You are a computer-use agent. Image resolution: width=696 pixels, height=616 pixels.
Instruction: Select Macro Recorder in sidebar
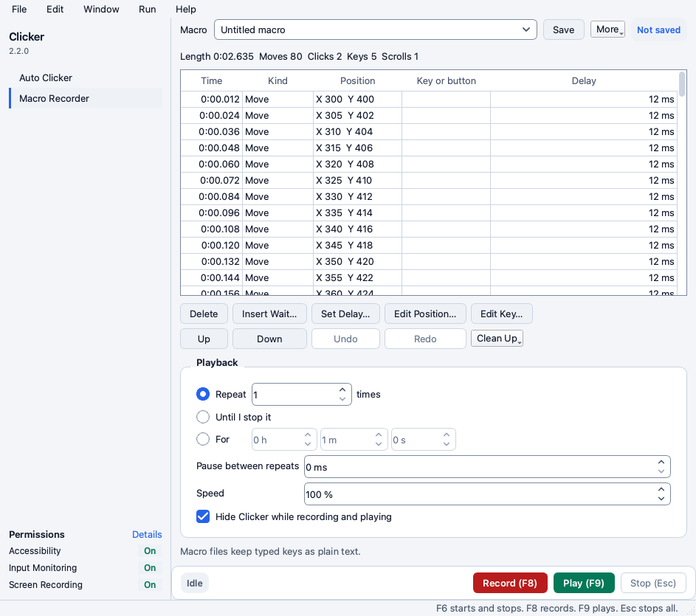click(x=86, y=99)
